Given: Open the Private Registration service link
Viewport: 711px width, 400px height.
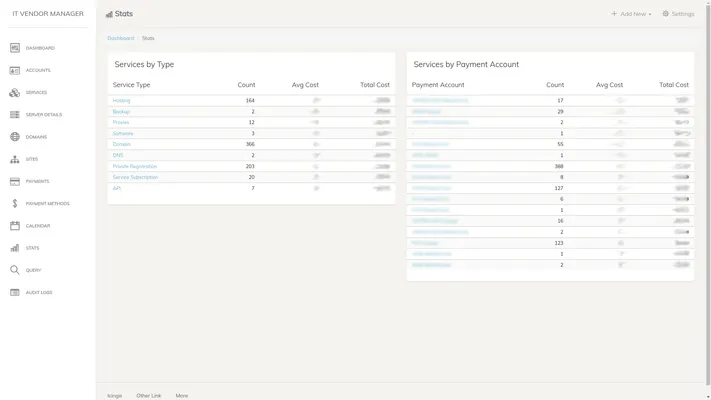Looking at the screenshot, I should tap(135, 166).
